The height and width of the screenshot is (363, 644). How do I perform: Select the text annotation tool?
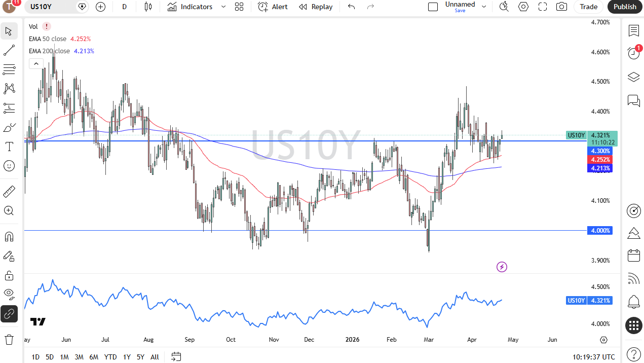pos(9,147)
